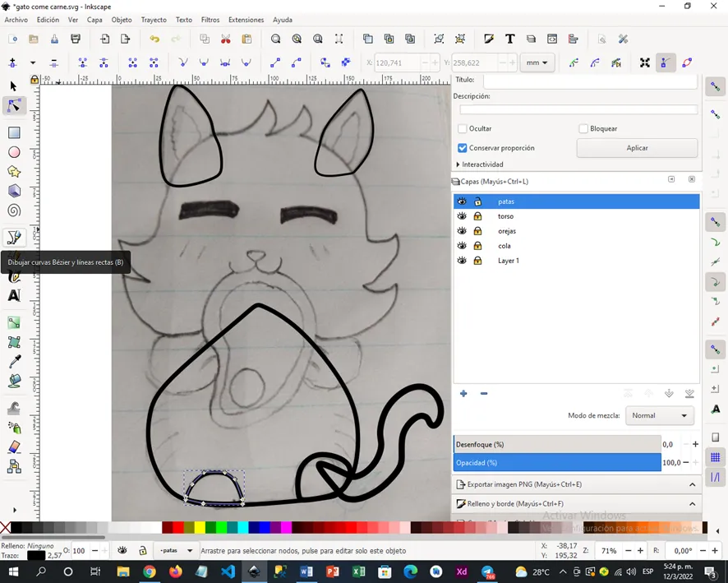Click the Print document icon
The height and width of the screenshot is (583, 728).
pyautogui.click(x=76, y=39)
